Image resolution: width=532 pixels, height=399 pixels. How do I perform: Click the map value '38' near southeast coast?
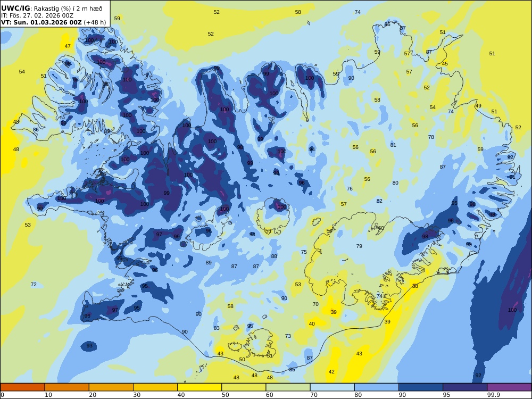tap(415, 286)
